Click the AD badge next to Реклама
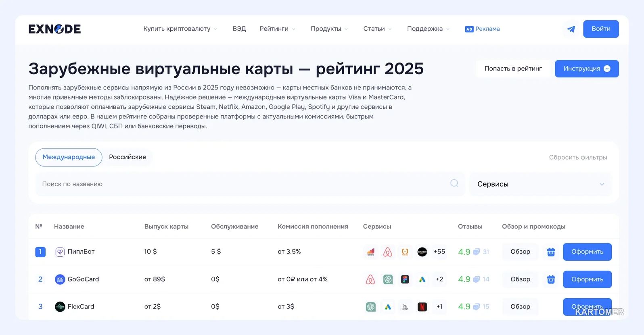This screenshot has width=644, height=335. pyautogui.click(x=469, y=29)
